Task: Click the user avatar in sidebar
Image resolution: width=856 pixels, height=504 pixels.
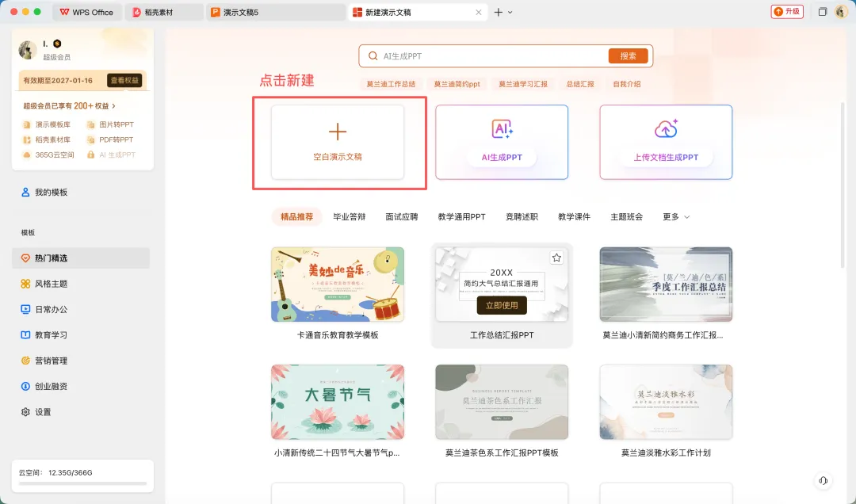Action: pyautogui.click(x=28, y=50)
